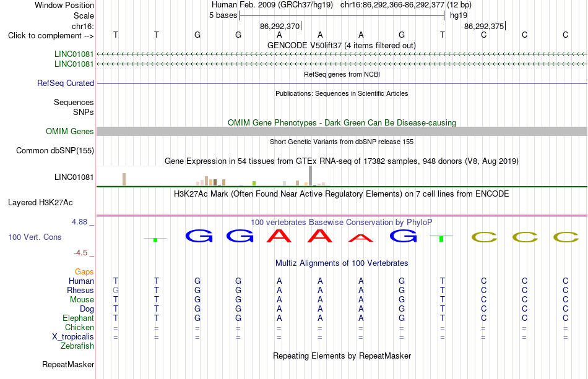Click the 'chr16:' row label
Screen dimensions: 588x379
click(82, 26)
